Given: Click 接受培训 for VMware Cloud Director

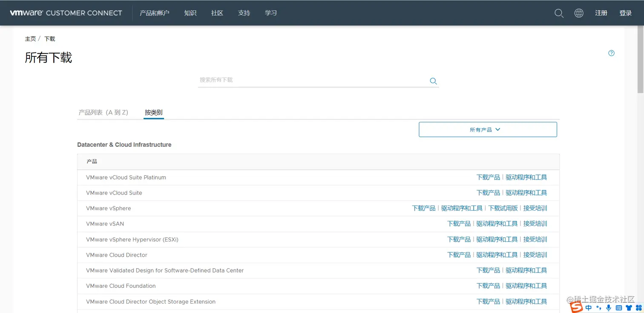Looking at the screenshot, I should [x=535, y=255].
